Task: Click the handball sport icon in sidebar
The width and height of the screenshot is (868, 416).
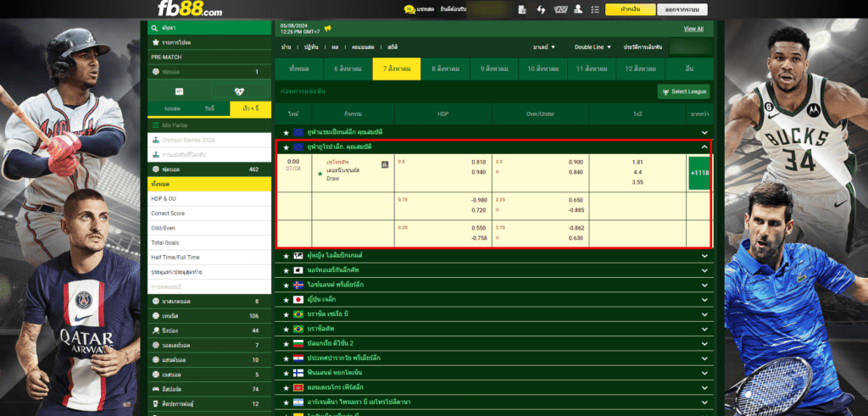Action: 156,360
